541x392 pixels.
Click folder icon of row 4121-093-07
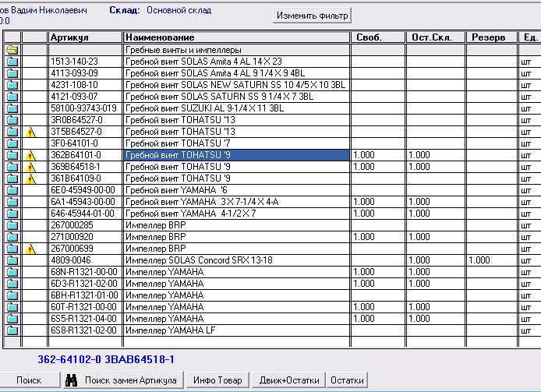12,97
